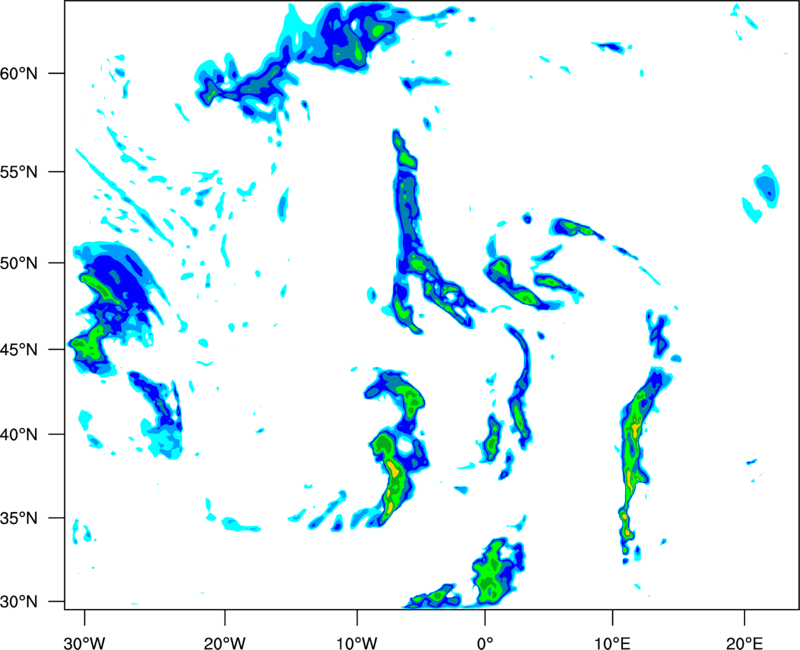Image resolution: width=800 pixels, height=650 pixels.
Task: Click the 10°E longitude label
Action: [612, 643]
